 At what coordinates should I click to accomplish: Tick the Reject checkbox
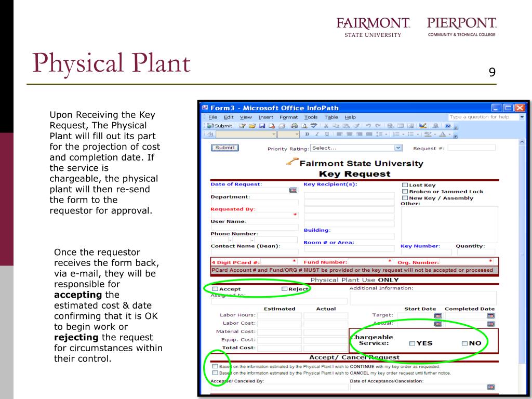(284, 289)
